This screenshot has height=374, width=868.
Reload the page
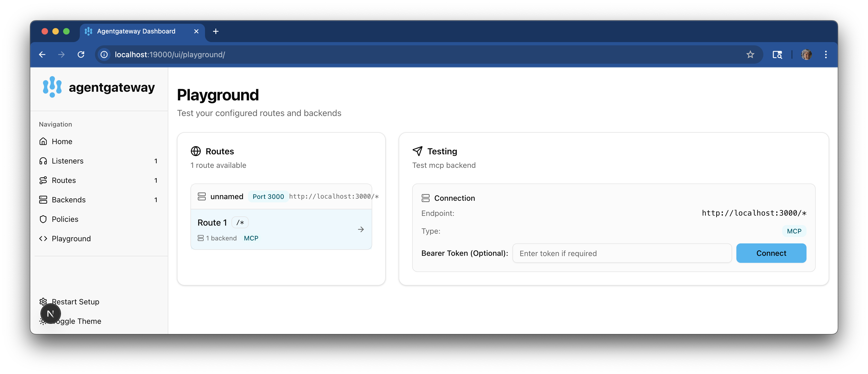click(x=81, y=55)
